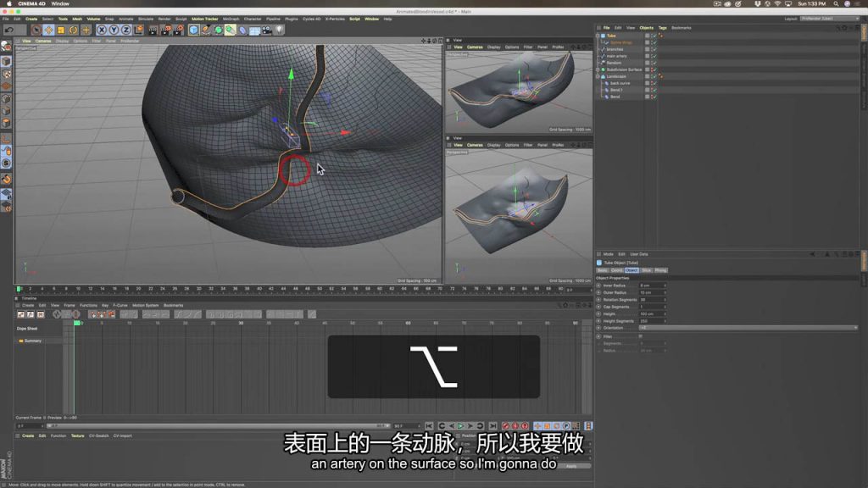Click the Cube primitive icon

194,30
